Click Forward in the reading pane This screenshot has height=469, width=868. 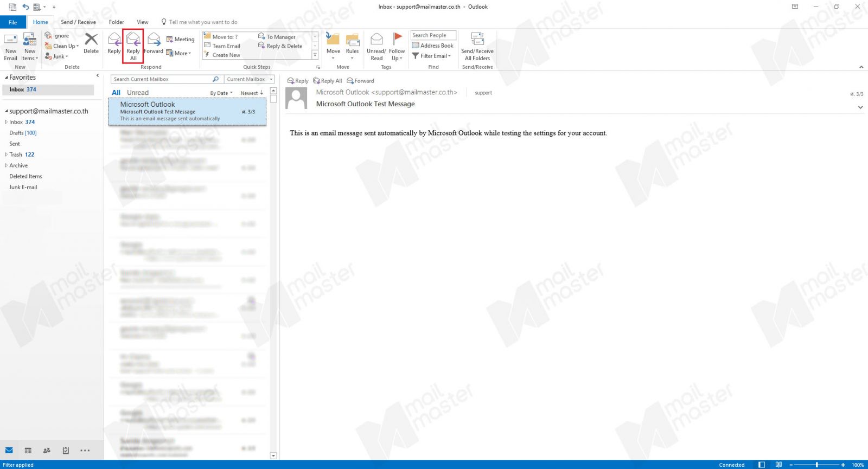click(x=361, y=81)
